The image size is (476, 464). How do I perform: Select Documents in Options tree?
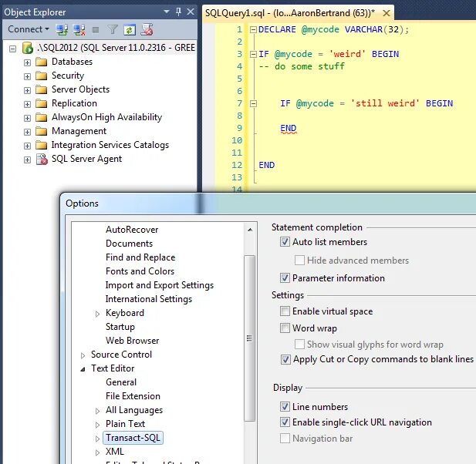(x=129, y=244)
